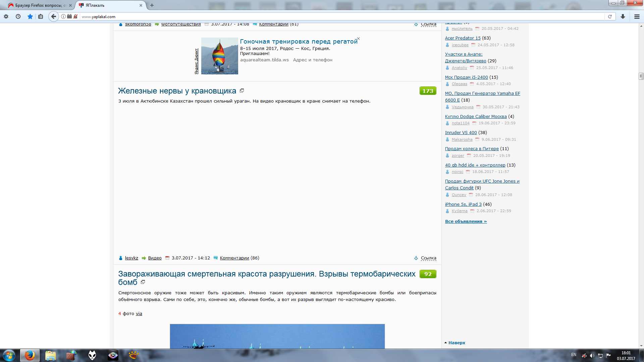Open the downloads arrow icon

pyautogui.click(x=623, y=16)
